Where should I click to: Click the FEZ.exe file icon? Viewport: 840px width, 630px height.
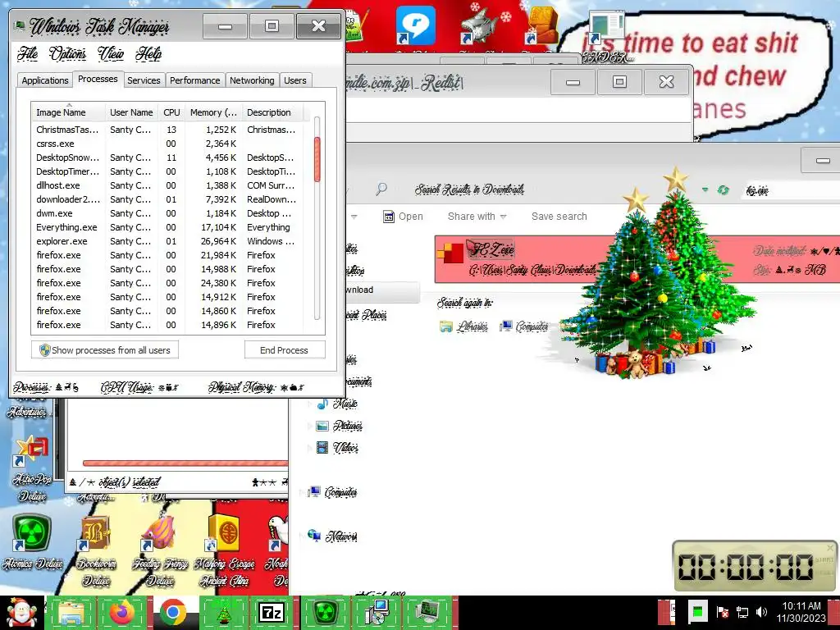[450, 253]
